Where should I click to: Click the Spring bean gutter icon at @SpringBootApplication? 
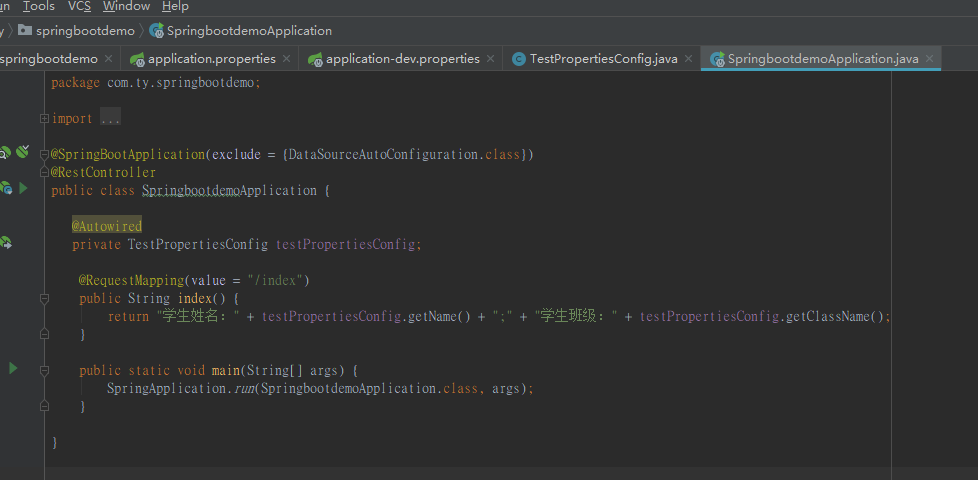click(x=23, y=151)
